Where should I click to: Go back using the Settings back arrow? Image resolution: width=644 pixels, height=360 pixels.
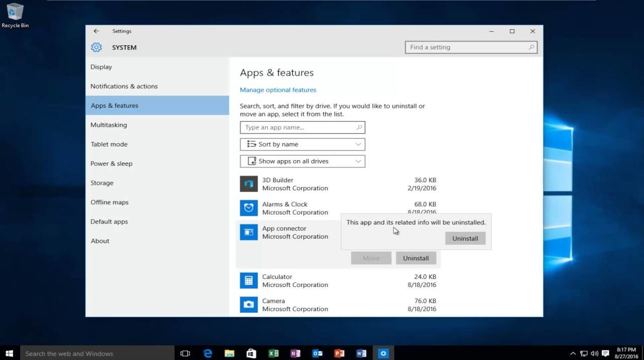click(x=96, y=31)
